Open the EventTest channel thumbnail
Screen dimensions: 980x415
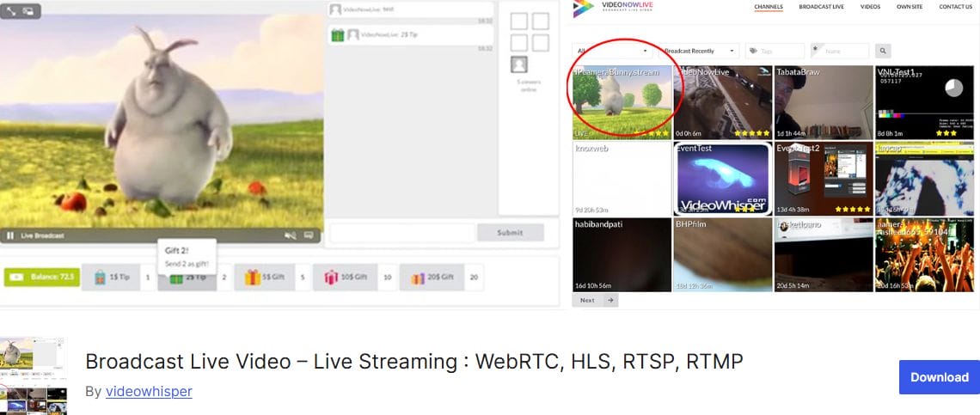pyautogui.click(x=722, y=179)
